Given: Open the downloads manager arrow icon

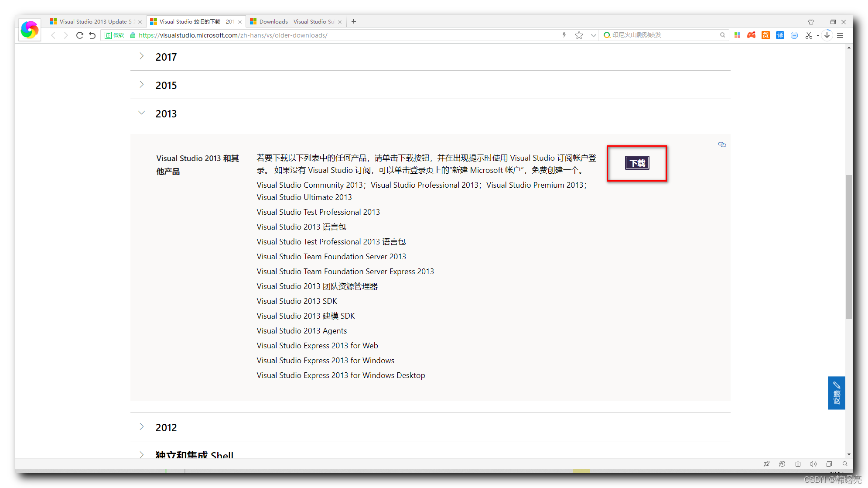Looking at the screenshot, I should [x=827, y=35].
